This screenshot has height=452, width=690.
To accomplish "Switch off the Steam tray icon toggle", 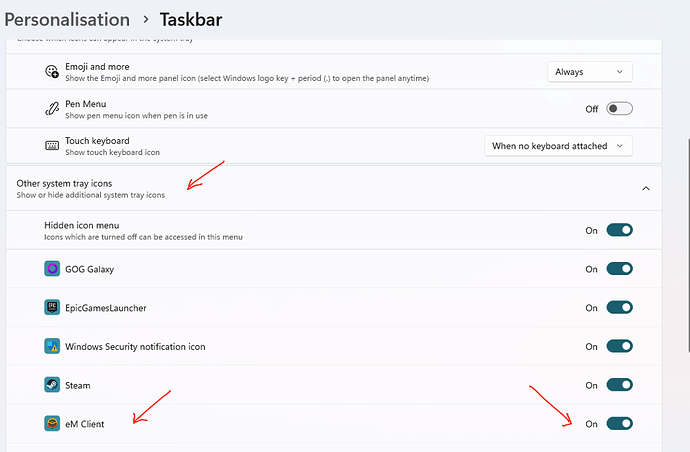I will [x=619, y=385].
